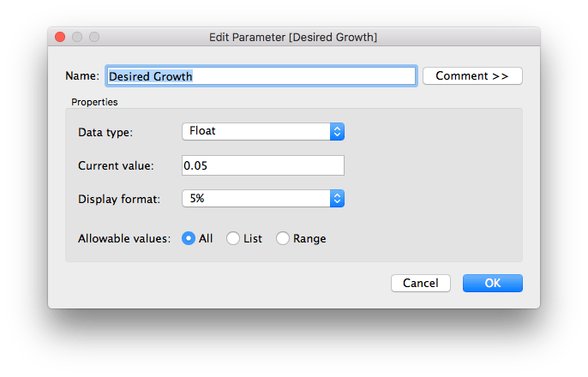The width and height of the screenshot is (588, 377).
Task: Click the Allowable values label
Action: pos(124,239)
